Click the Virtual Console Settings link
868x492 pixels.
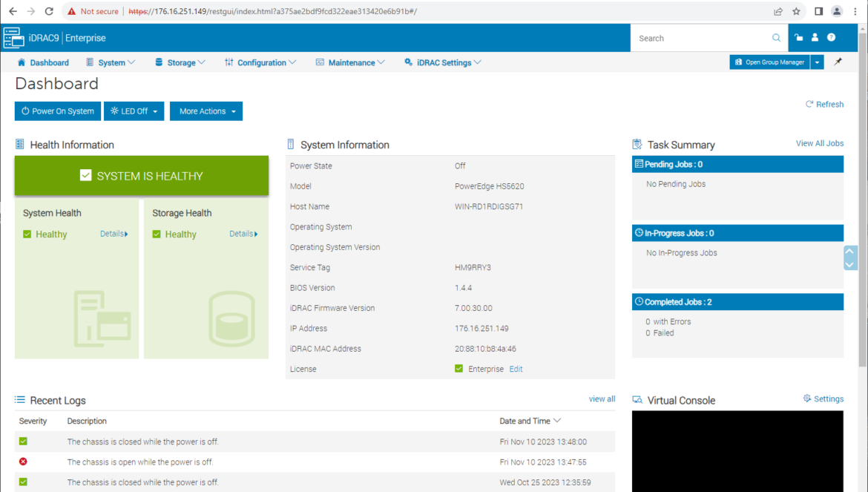click(x=823, y=398)
